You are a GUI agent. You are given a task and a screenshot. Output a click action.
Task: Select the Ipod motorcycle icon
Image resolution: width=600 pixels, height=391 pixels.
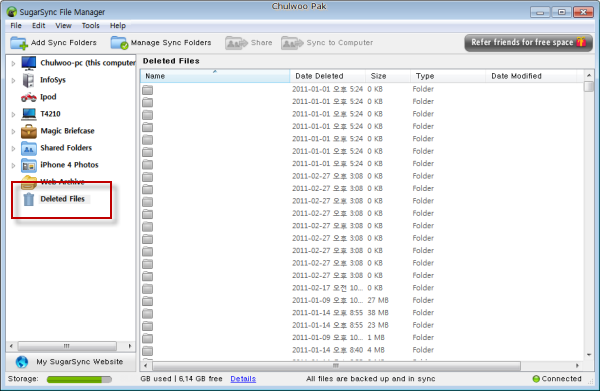coord(29,97)
